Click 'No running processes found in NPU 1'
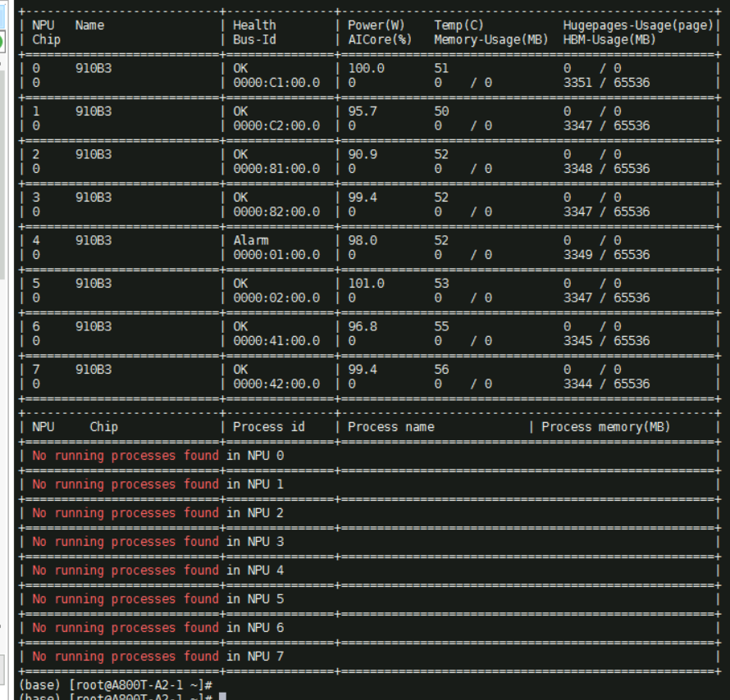Screen dimensions: 730x700 (157, 484)
